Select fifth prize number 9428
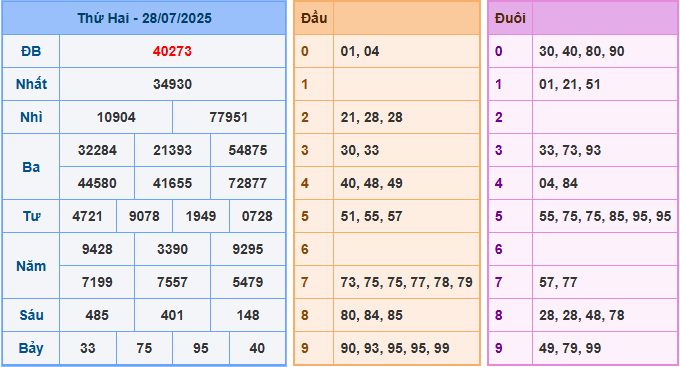Screen dimensions: 680x367 coord(97,249)
